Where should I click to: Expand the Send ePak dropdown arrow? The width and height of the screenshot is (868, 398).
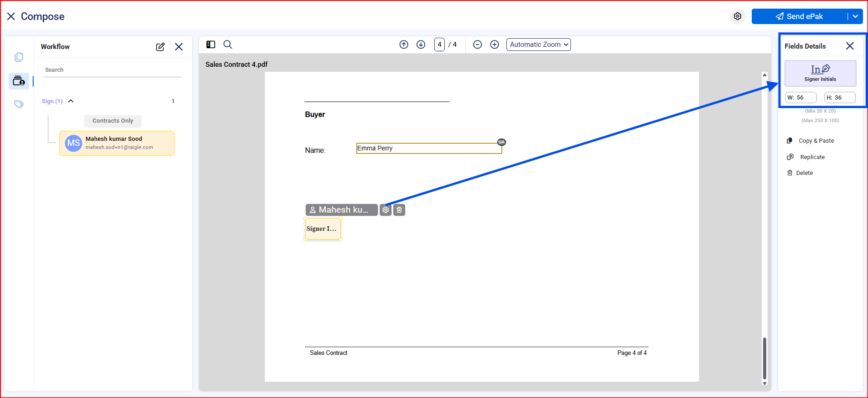pos(855,16)
